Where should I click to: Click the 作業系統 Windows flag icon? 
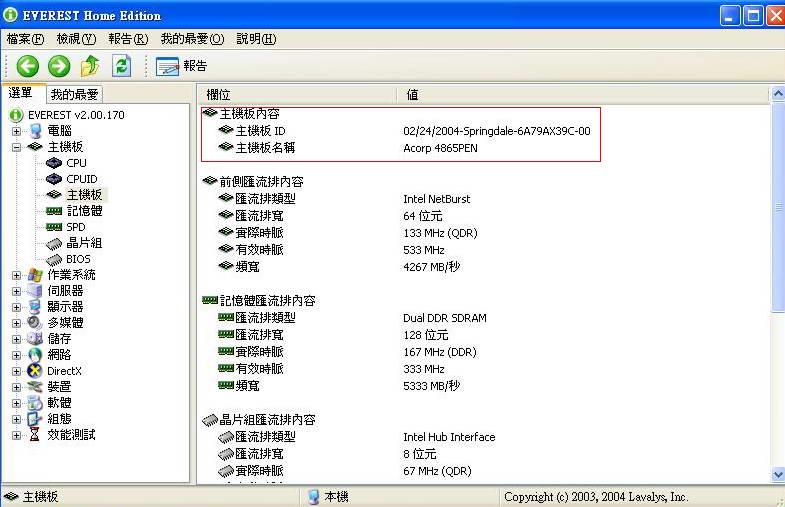coord(35,275)
